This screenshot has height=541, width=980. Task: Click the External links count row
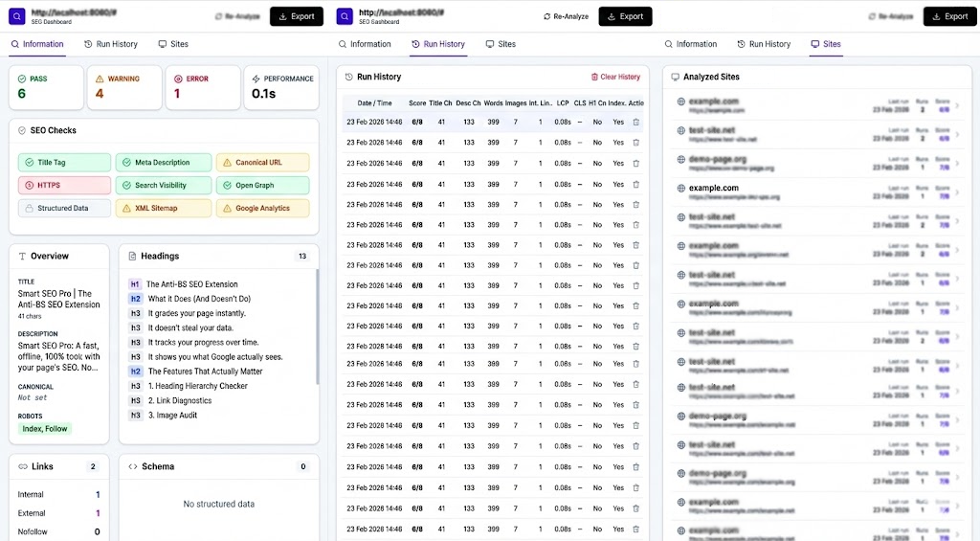[58, 513]
